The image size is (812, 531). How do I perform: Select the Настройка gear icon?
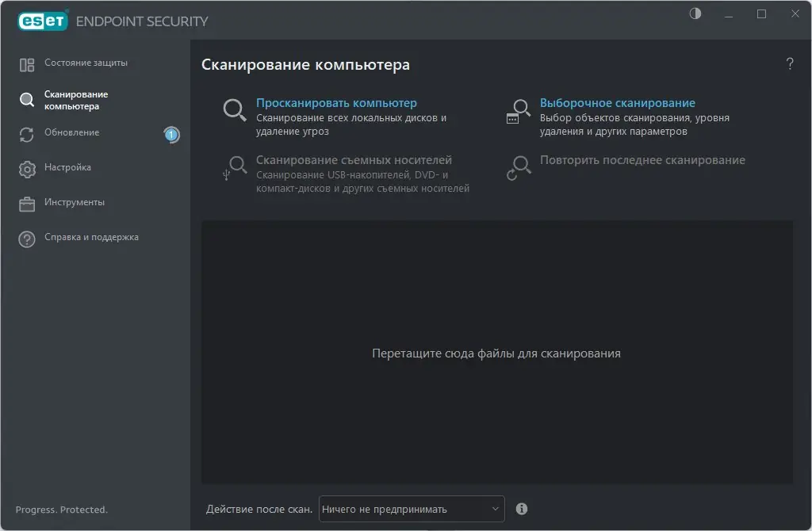(x=25, y=167)
